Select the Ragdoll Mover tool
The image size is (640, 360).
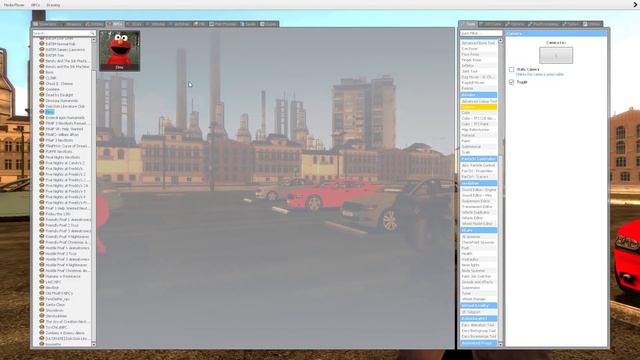tap(479, 82)
